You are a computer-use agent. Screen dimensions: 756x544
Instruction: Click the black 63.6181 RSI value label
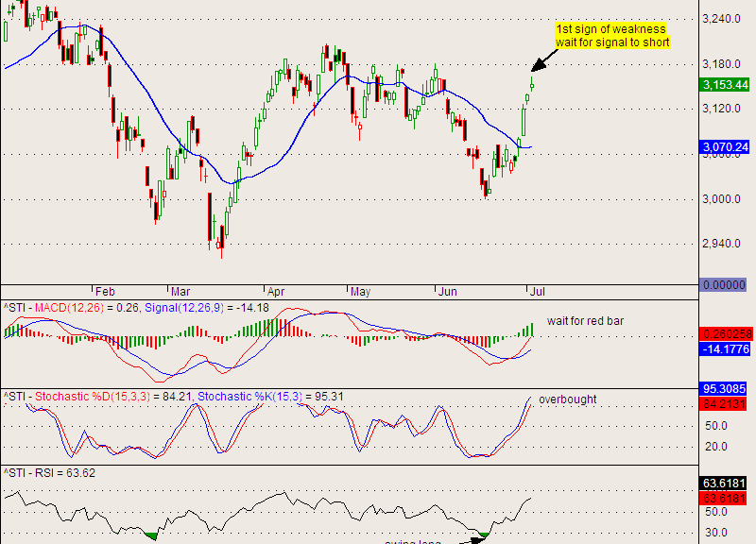[x=725, y=482]
